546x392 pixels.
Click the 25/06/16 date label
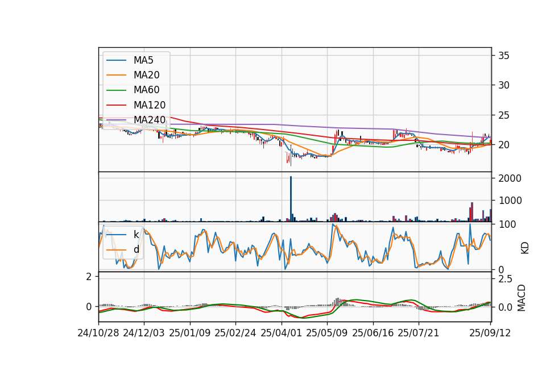[x=373, y=333]
